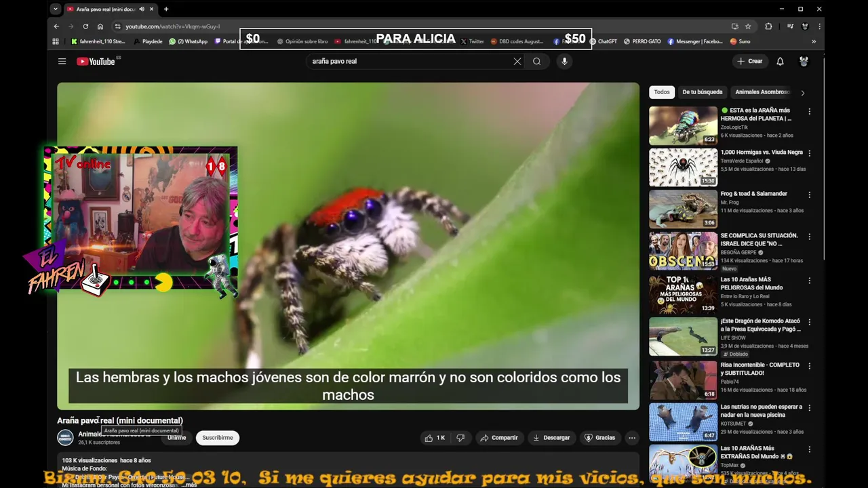868x488 pixels.
Task: Open the Messenger | Facebo... bookmark
Action: point(695,41)
